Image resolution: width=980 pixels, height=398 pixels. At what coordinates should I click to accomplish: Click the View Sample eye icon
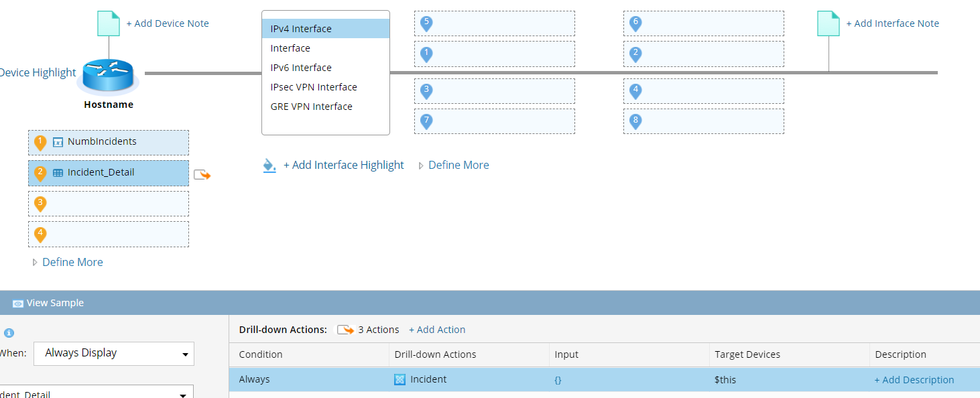pos(17,302)
